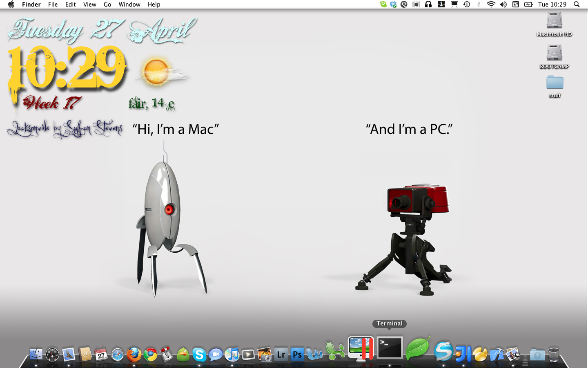This screenshot has width=588, height=368.
Task: Launch Photoshop (Ps) from the dock
Action: pyautogui.click(x=297, y=355)
